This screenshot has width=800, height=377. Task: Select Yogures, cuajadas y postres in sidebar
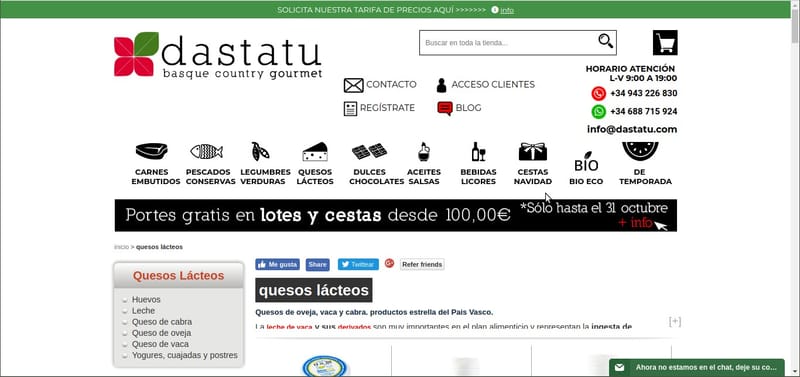[x=185, y=356]
